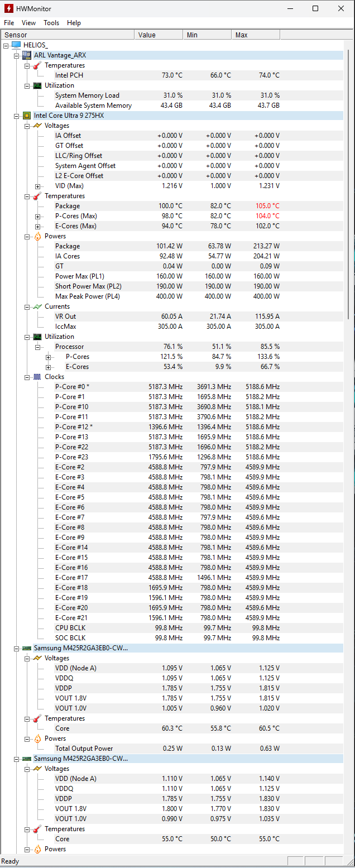This screenshot has height=868, width=355.
Task: Click the CPU Powers flame icon
Action: [37, 236]
